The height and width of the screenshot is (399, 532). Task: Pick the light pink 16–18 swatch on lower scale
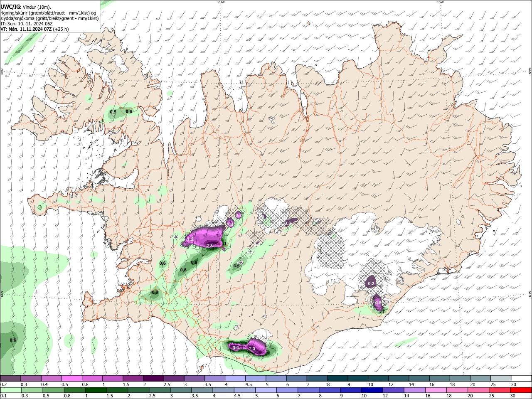[x=436, y=390]
